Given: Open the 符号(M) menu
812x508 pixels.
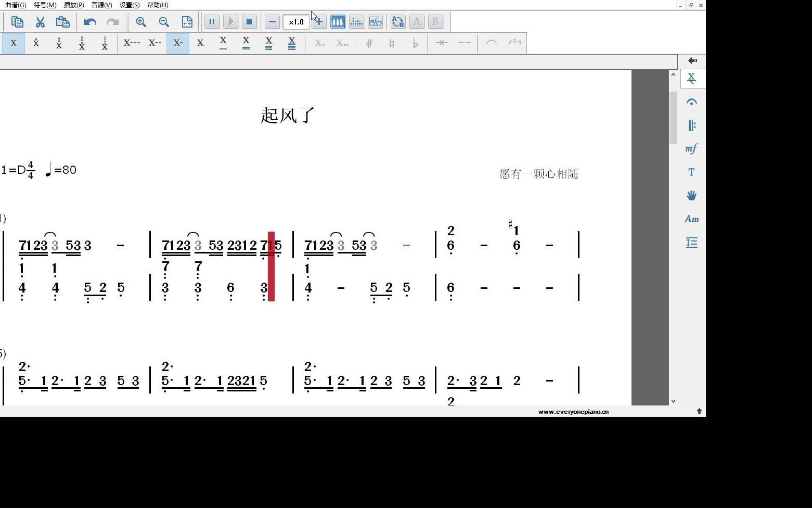Looking at the screenshot, I should click(45, 5).
